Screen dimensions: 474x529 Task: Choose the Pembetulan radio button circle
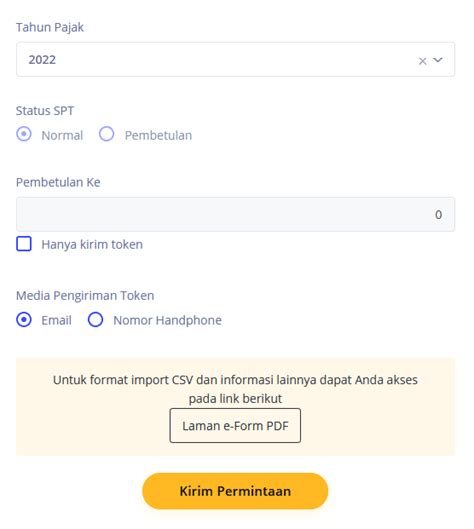coord(106,134)
